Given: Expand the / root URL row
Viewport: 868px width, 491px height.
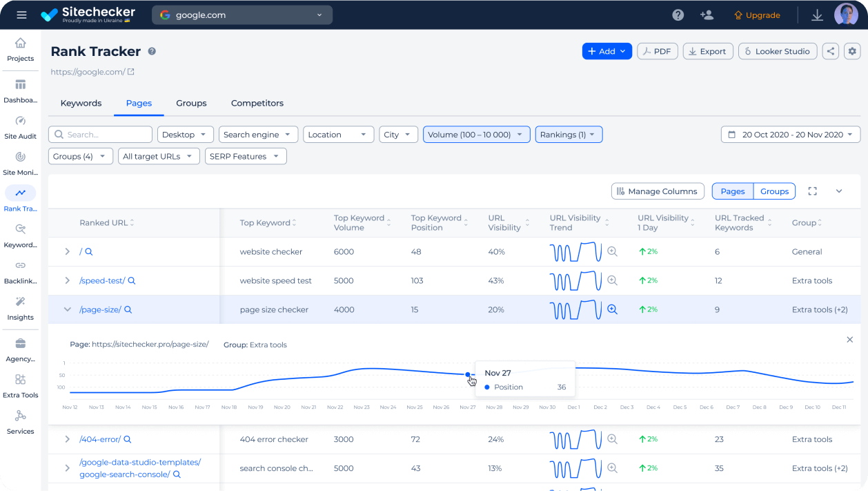Looking at the screenshot, I should click(67, 251).
